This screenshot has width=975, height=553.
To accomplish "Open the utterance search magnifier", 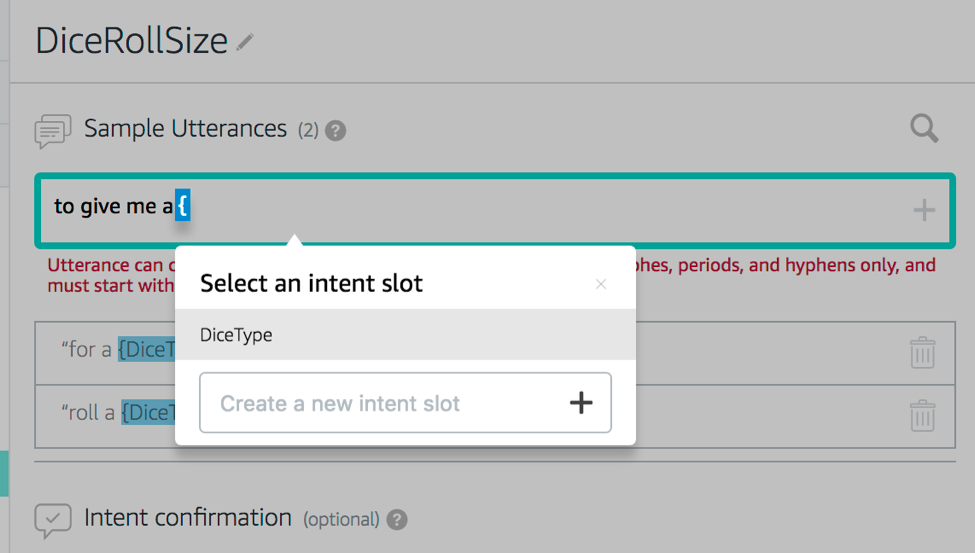I will (924, 128).
